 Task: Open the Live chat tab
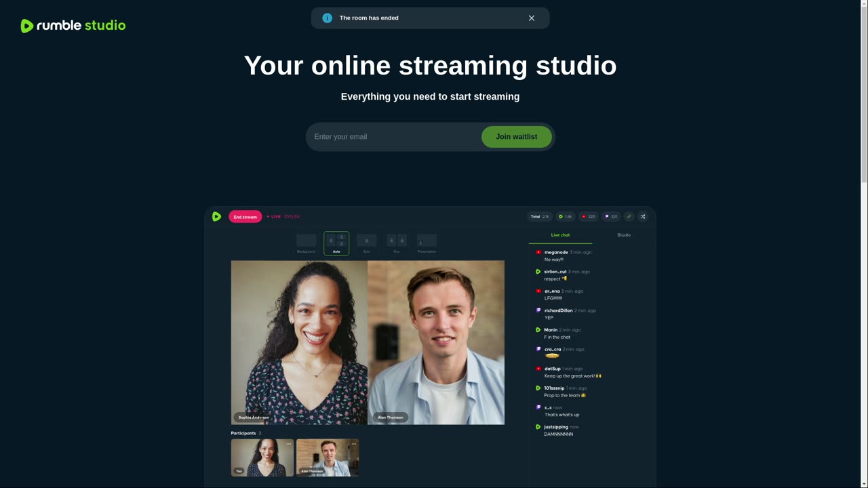[x=560, y=235]
